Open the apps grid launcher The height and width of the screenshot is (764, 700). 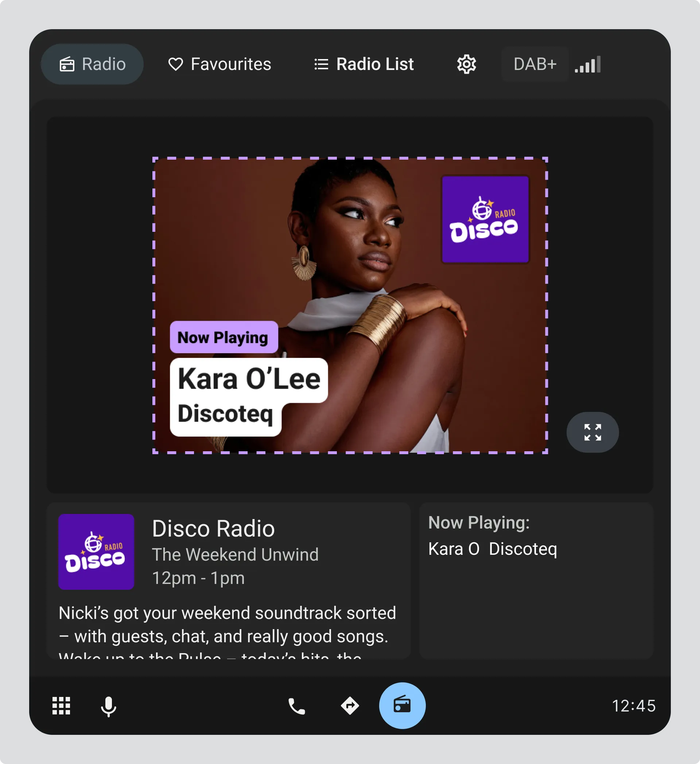pyautogui.click(x=61, y=706)
